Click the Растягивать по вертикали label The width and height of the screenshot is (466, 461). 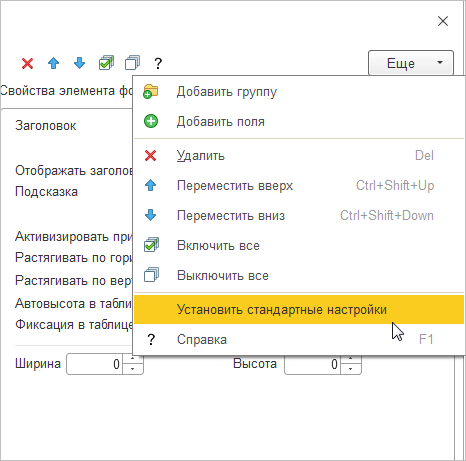pyautogui.click(x=73, y=281)
